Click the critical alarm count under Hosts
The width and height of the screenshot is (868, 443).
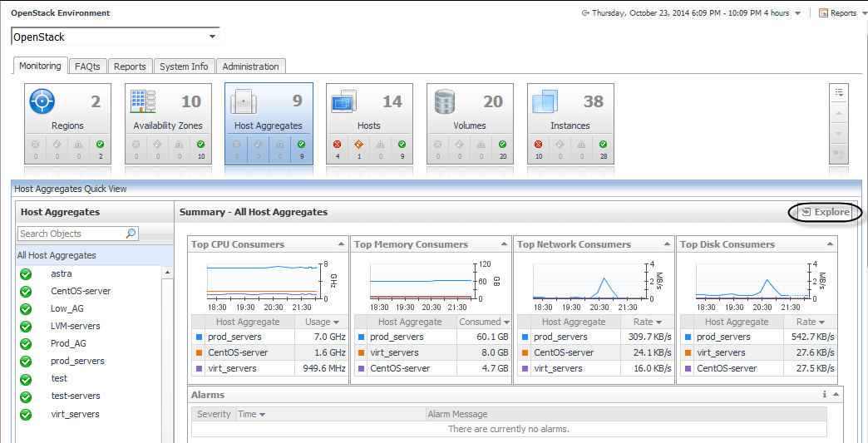(x=338, y=149)
